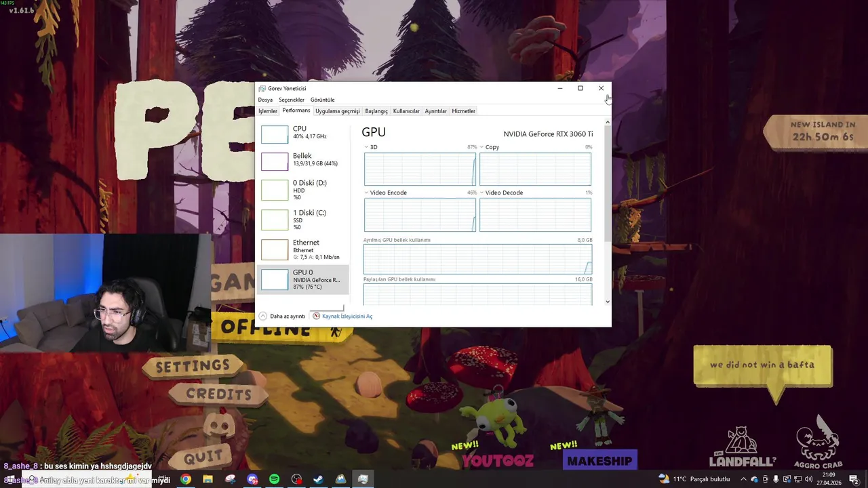
Task: Click the scrollbar up arrow in GPU panel
Action: tap(608, 122)
